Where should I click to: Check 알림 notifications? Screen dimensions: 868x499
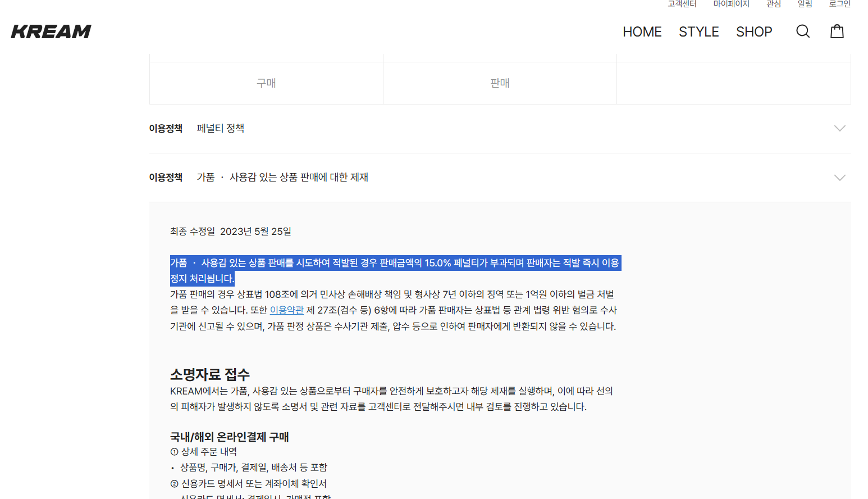click(x=804, y=4)
